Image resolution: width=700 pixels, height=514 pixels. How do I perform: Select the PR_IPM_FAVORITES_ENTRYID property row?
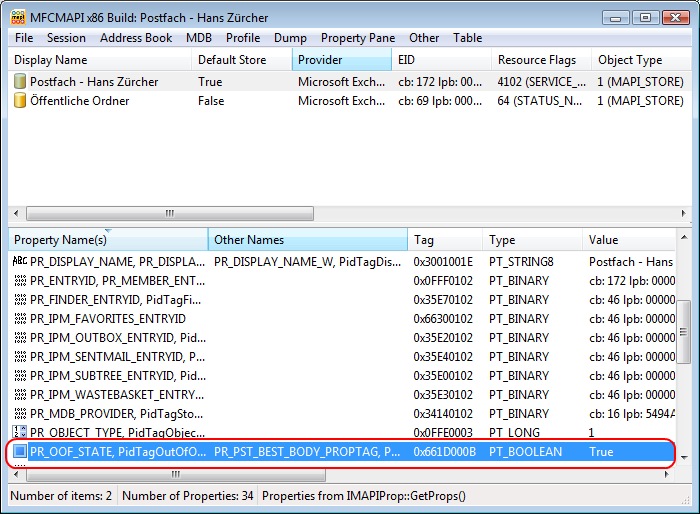coord(342,319)
